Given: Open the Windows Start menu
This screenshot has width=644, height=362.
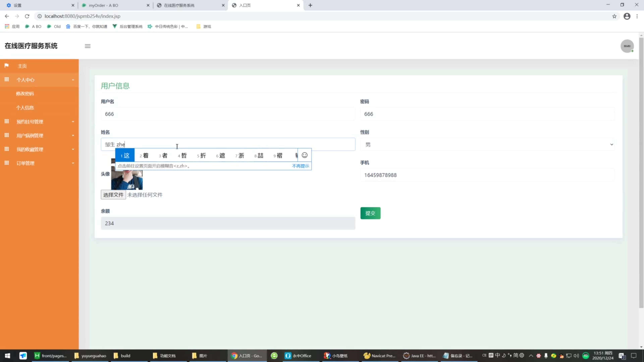Looking at the screenshot, I should pos(8,355).
